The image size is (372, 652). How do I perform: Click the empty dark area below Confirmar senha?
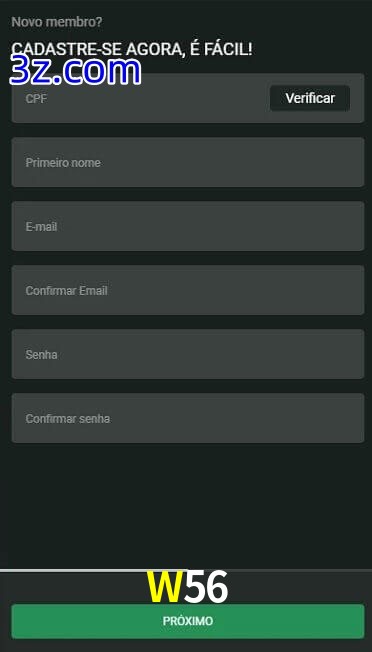pos(188,505)
